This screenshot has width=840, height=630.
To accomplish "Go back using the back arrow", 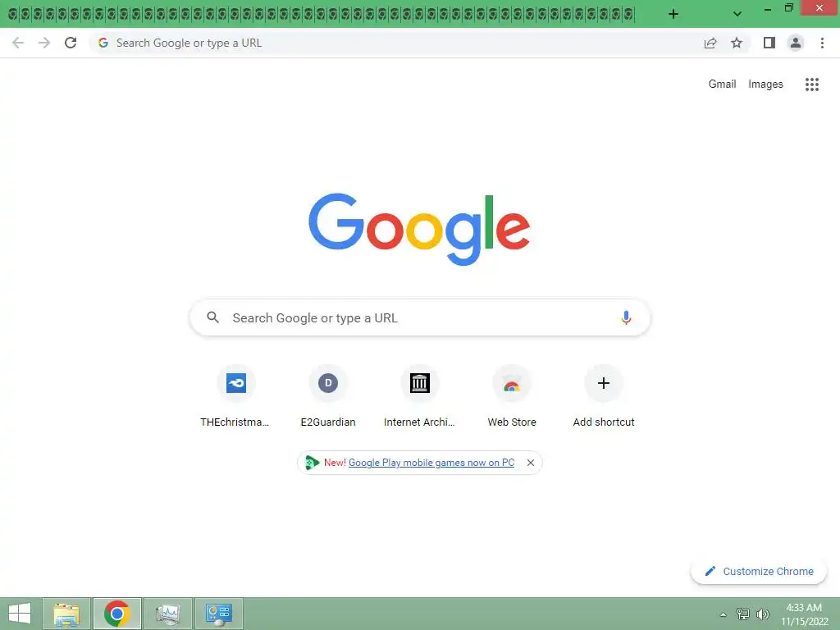I will pyautogui.click(x=18, y=43).
